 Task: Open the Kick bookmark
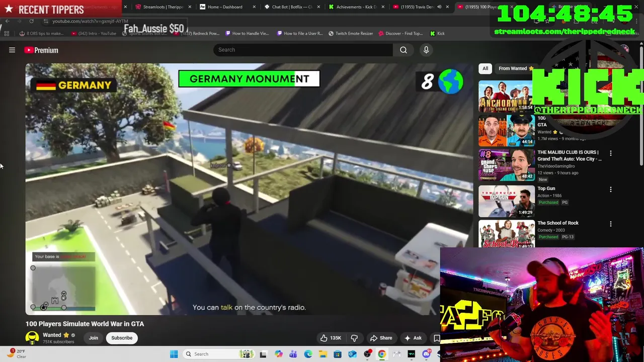437,33
